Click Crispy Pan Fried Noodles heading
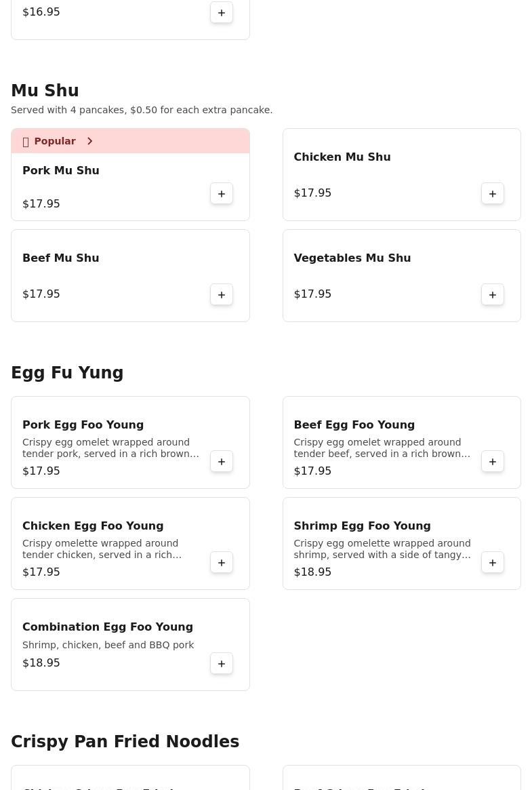The image size is (532, 790). 125,742
